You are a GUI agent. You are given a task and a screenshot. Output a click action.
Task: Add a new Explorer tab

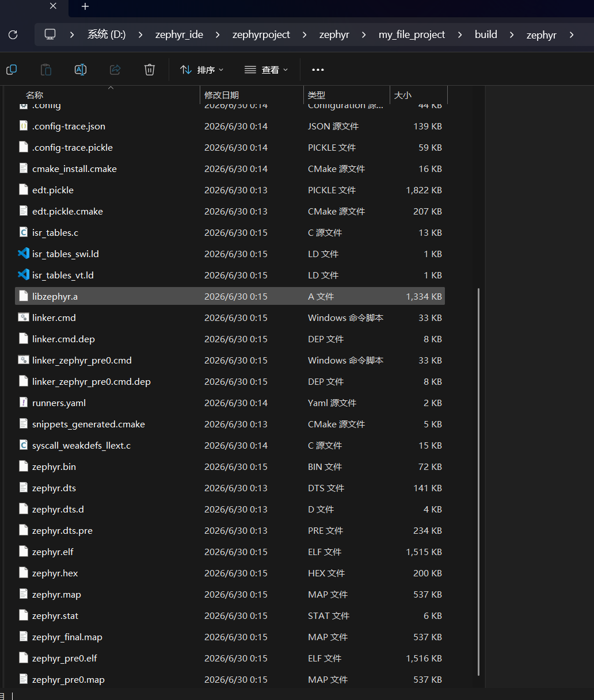(x=85, y=6)
